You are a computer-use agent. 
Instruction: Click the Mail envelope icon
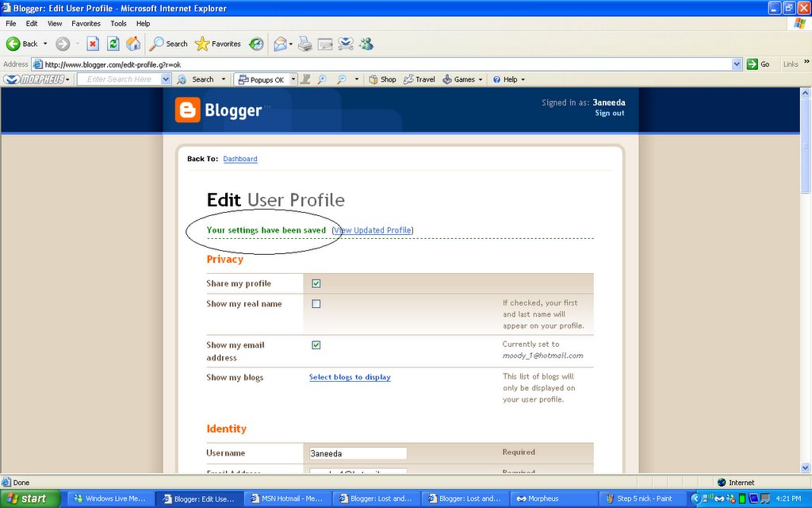280,44
